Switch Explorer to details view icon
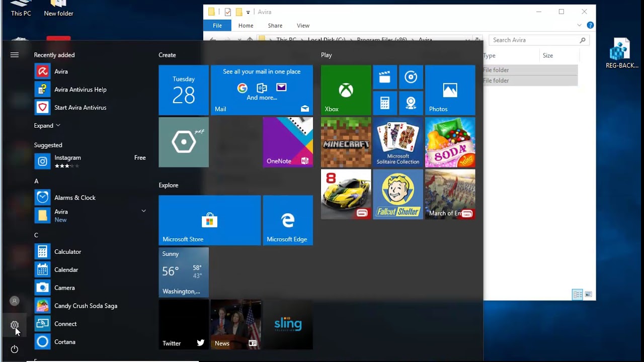 (578, 295)
